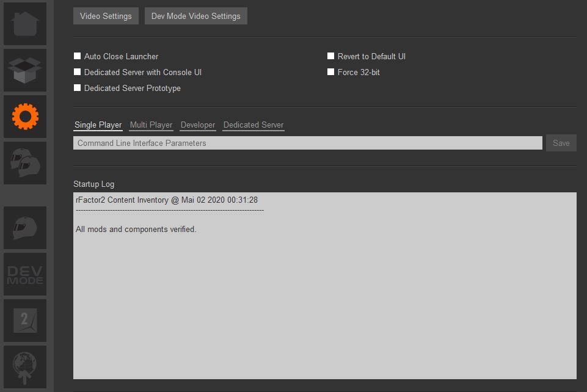
Task: Open the Home house icon
Action: point(25,24)
